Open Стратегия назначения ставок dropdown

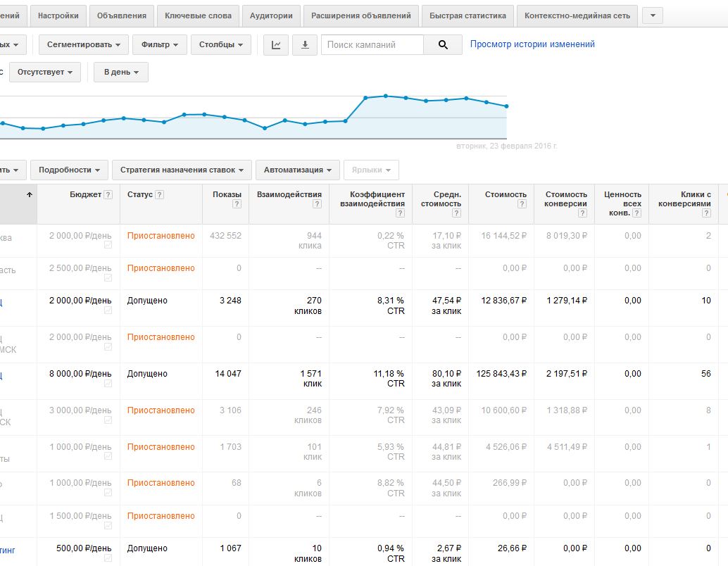(182, 170)
